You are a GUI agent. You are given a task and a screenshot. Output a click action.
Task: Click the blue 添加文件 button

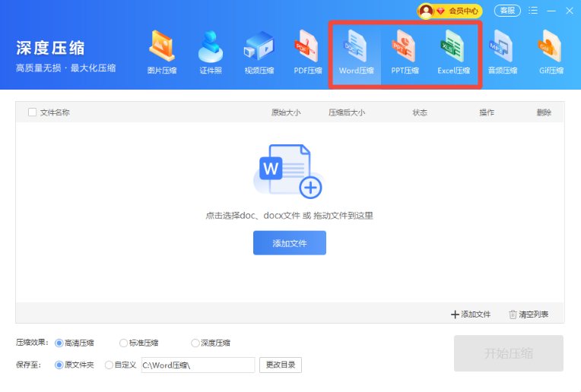pos(289,243)
